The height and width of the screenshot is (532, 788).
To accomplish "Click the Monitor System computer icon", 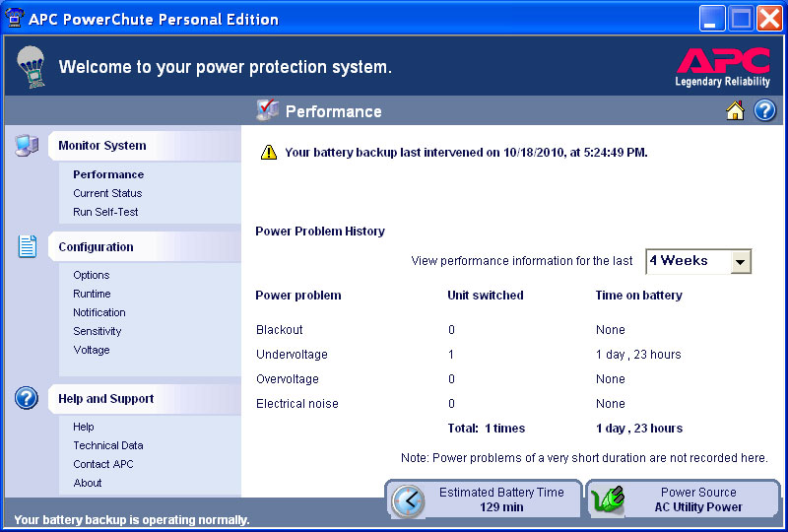I will point(27,146).
